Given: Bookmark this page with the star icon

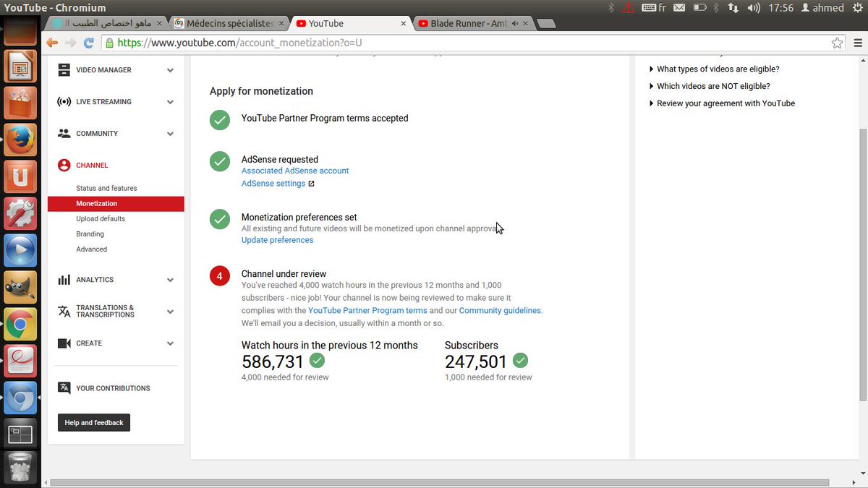Looking at the screenshot, I should pyautogui.click(x=837, y=43).
